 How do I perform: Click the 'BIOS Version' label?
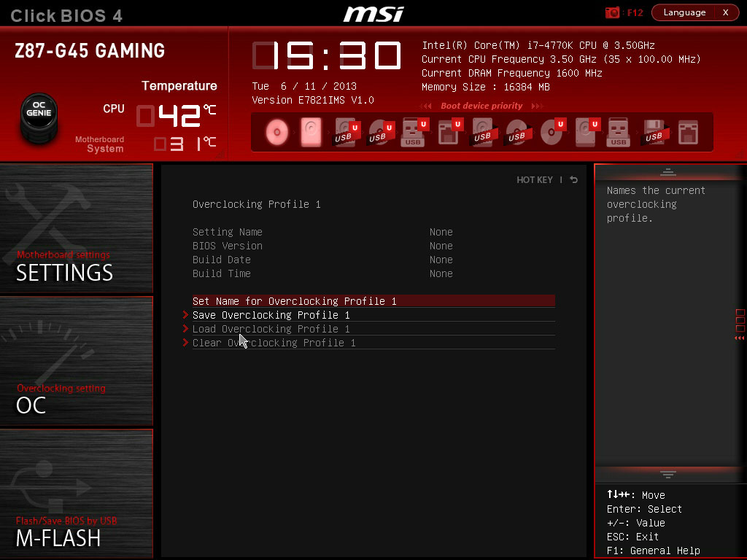[x=228, y=246]
